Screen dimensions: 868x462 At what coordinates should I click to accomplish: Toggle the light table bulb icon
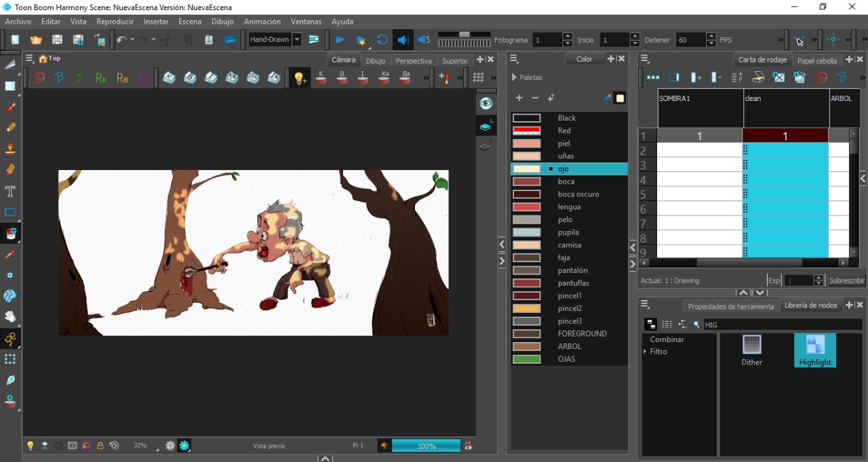(x=300, y=79)
